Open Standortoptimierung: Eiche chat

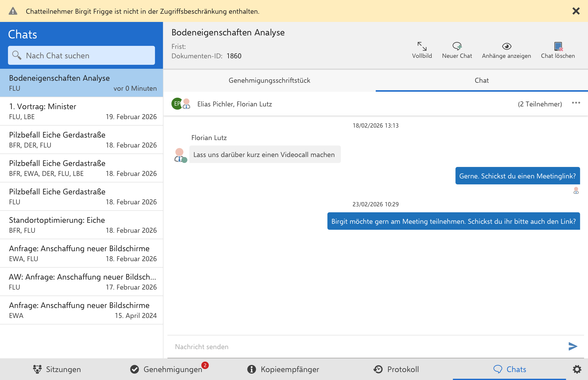81,225
